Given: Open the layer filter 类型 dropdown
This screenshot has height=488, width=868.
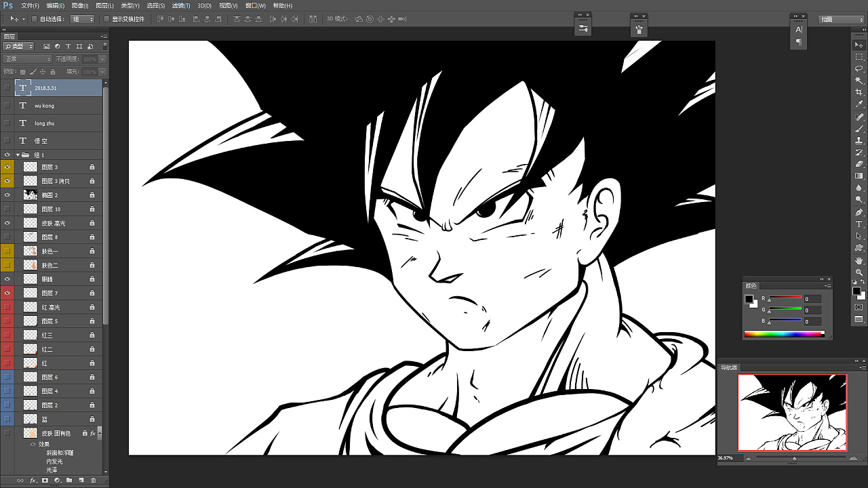Looking at the screenshot, I should (19, 46).
